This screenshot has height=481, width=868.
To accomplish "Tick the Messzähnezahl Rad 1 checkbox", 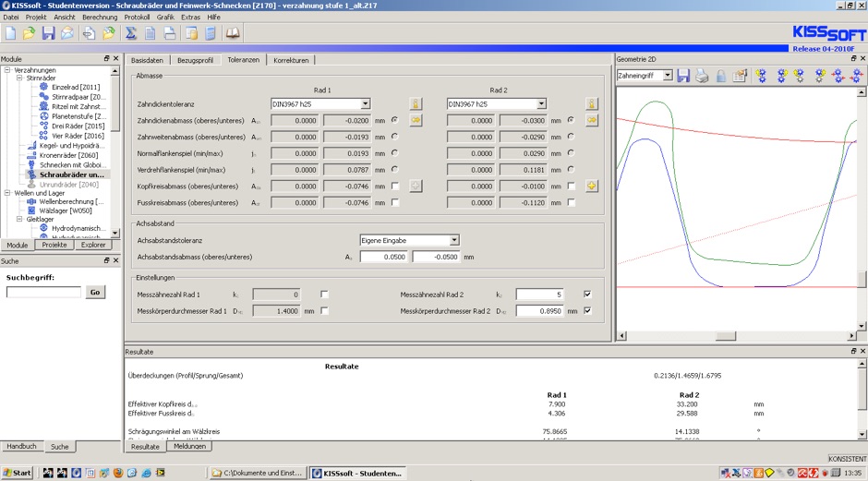I will 324,295.
